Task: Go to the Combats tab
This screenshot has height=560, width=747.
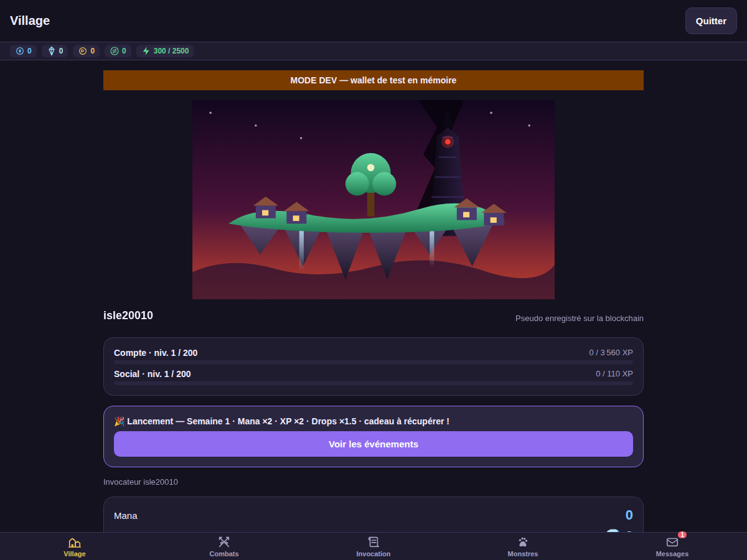Action: click(224, 547)
